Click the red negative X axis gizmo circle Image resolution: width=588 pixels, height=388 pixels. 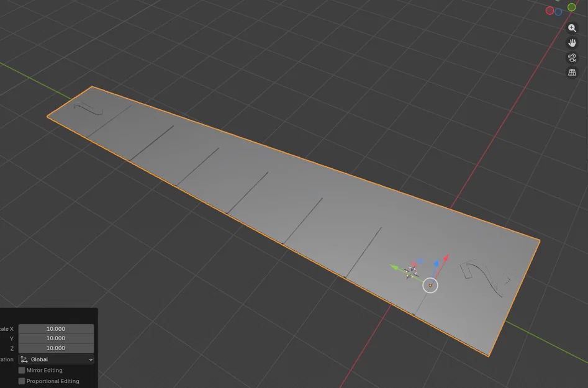550,11
